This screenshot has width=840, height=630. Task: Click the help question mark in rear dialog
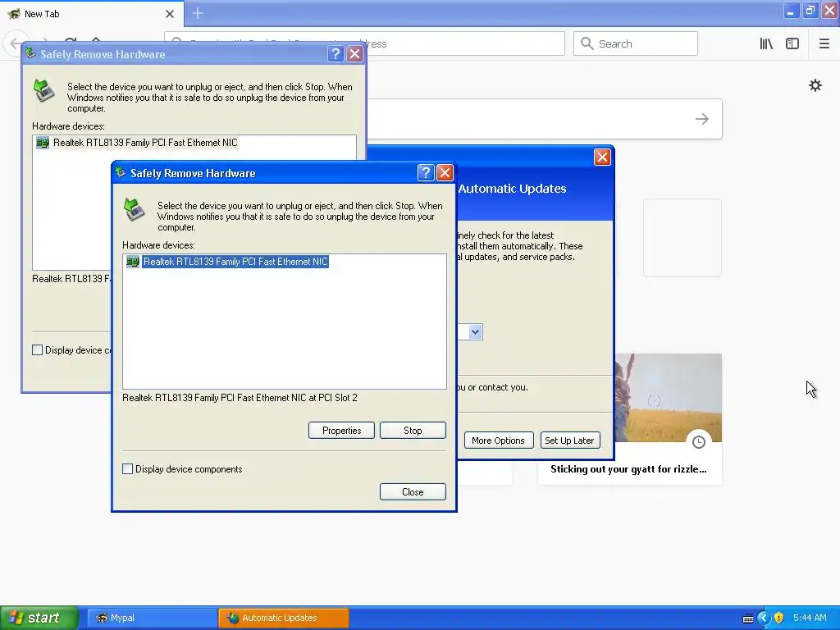[x=336, y=53]
